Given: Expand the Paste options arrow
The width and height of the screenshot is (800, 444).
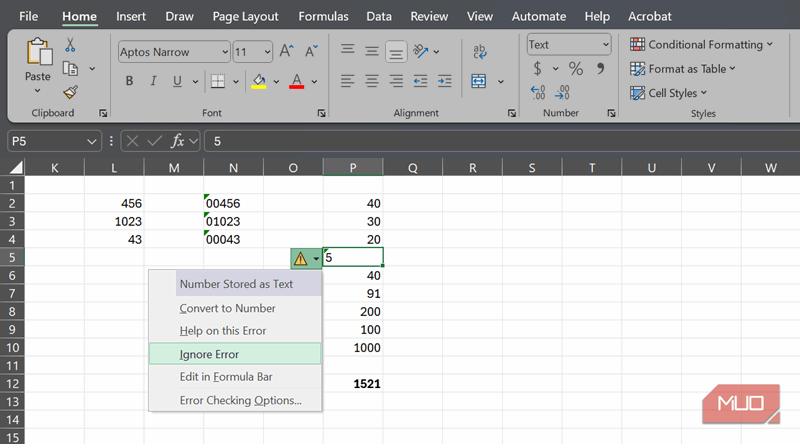Looking at the screenshot, I should click(37, 91).
